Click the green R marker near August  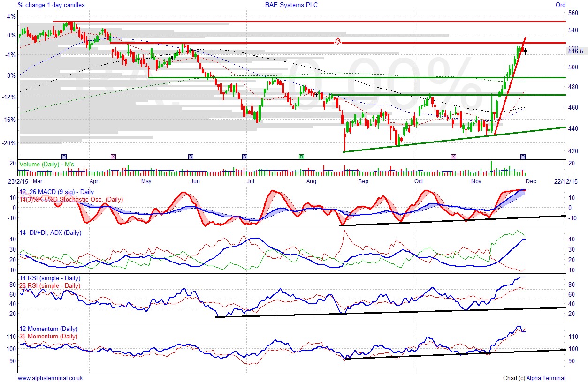pos(301,156)
